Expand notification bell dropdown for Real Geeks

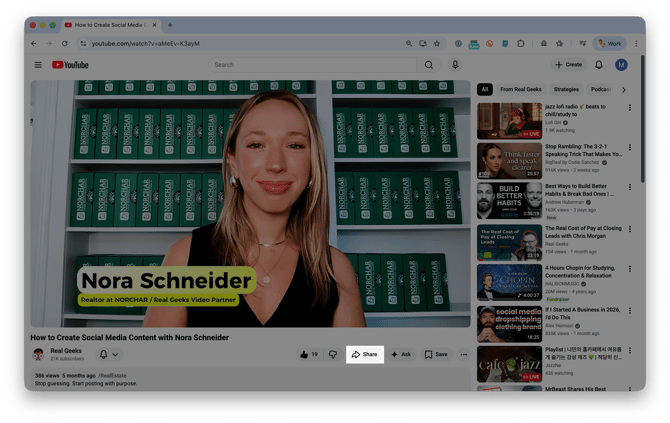click(109, 354)
